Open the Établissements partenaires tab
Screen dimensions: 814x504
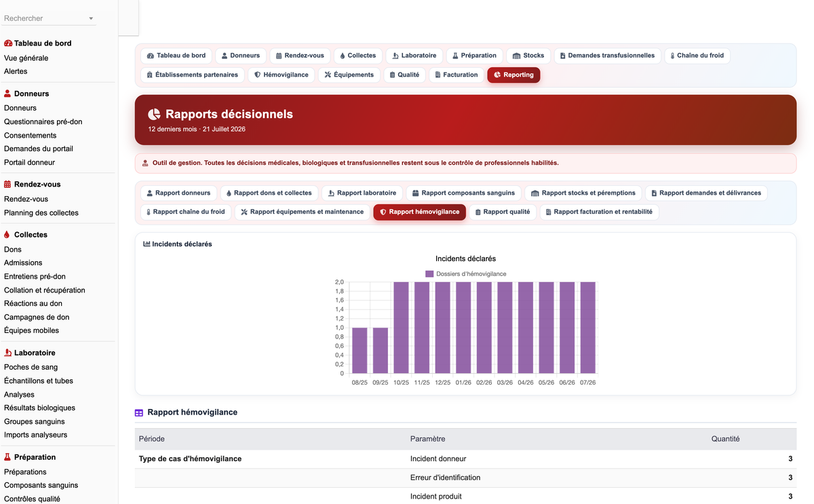[193, 75]
